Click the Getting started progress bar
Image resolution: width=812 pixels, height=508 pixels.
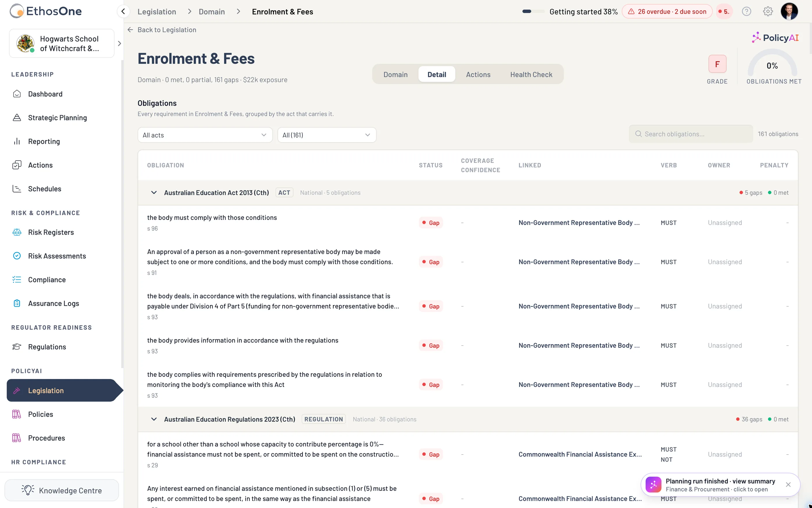(533, 11)
